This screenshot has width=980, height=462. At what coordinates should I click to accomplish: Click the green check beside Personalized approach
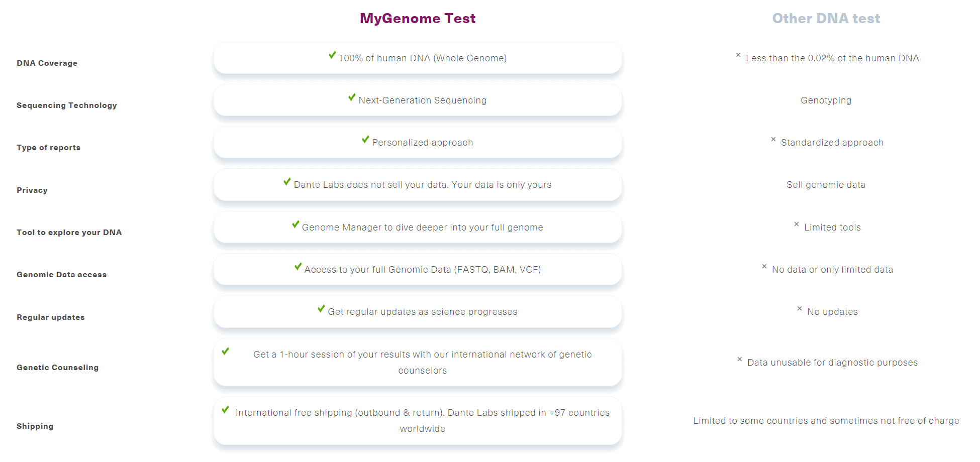(x=365, y=140)
